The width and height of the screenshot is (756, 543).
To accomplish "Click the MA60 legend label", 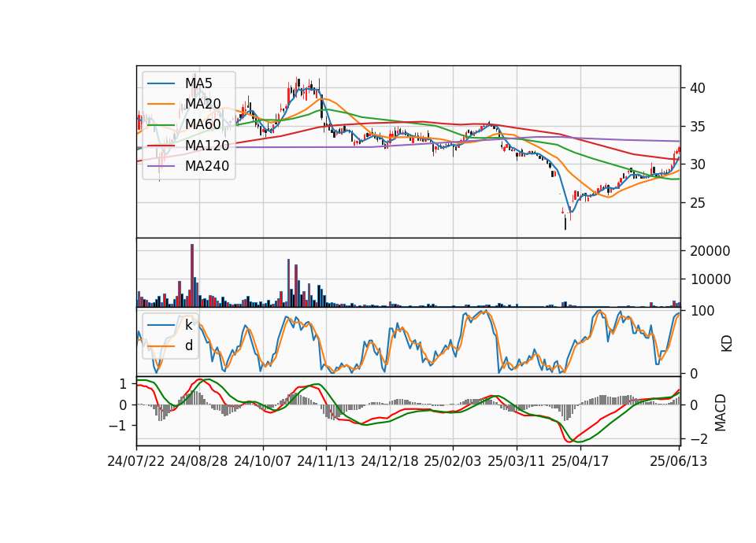I will [203, 125].
